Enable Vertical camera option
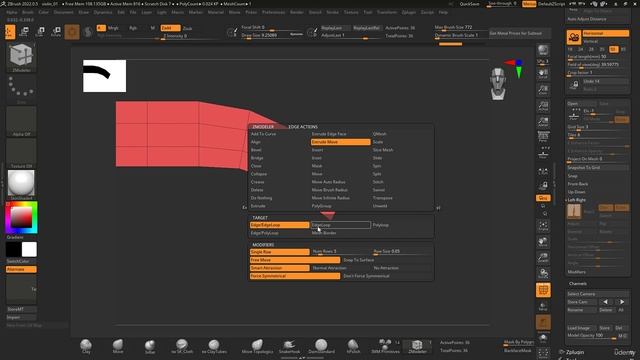The image size is (640, 360). tap(605, 41)
